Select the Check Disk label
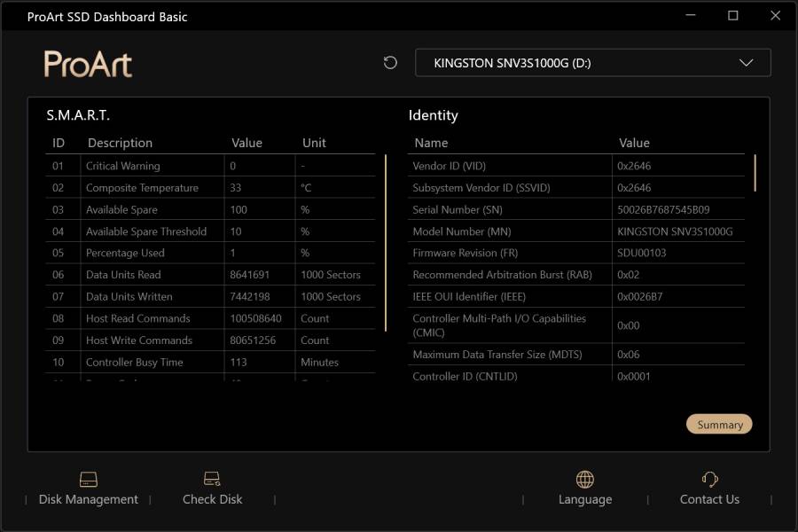Viewport: 798px width, 532px height. [x=212, y=499]
